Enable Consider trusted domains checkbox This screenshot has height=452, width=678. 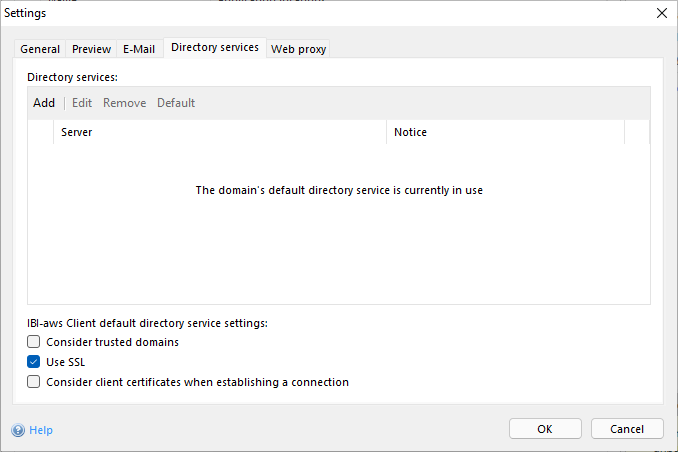tap(34, 342)
